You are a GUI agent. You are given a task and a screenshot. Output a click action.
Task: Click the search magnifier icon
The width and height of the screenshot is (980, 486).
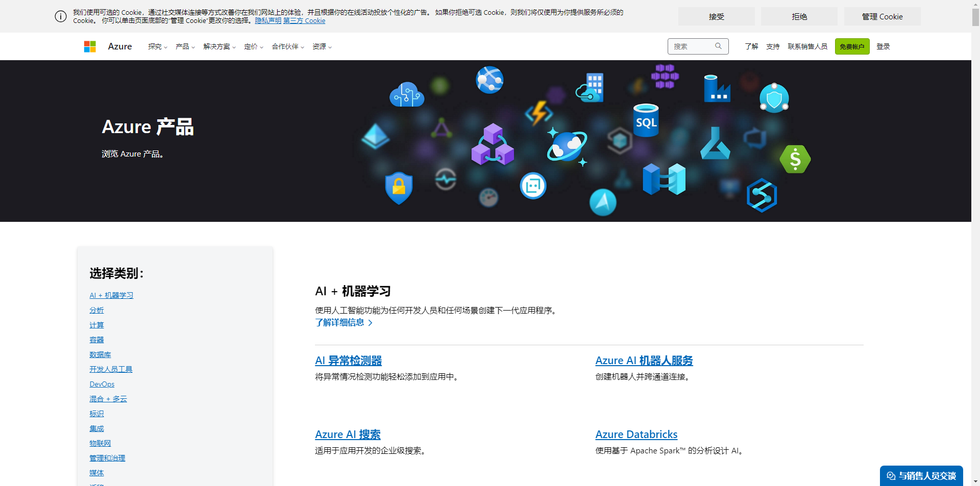[718, 46]
